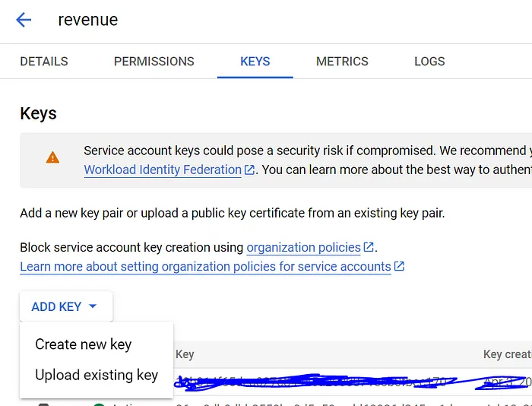Click the ADD KEY dropdown arrow
The width and height of the screenshot is (532, 406).
pos(93,307)
